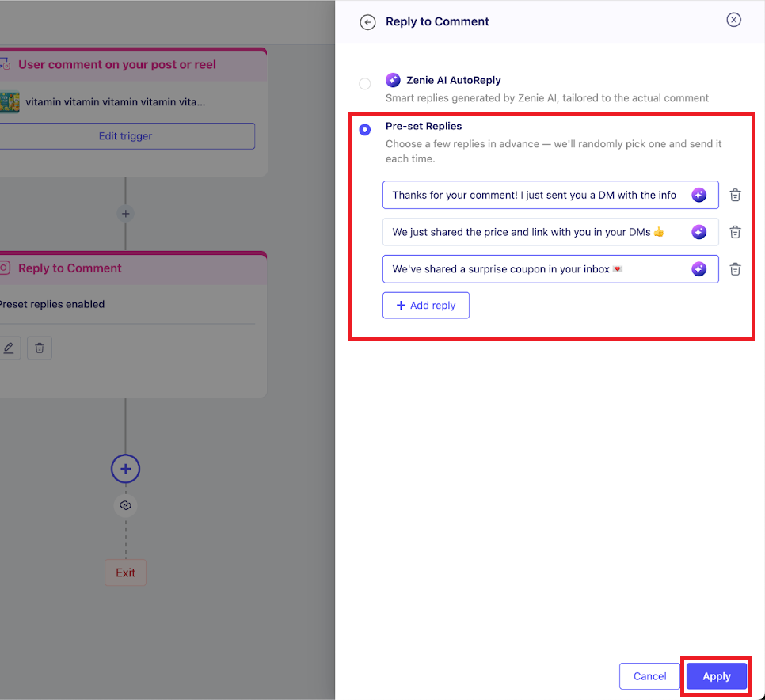Delete the 'surprise coupon' preset reply
The image size is (765, 700).
(735, 269)
